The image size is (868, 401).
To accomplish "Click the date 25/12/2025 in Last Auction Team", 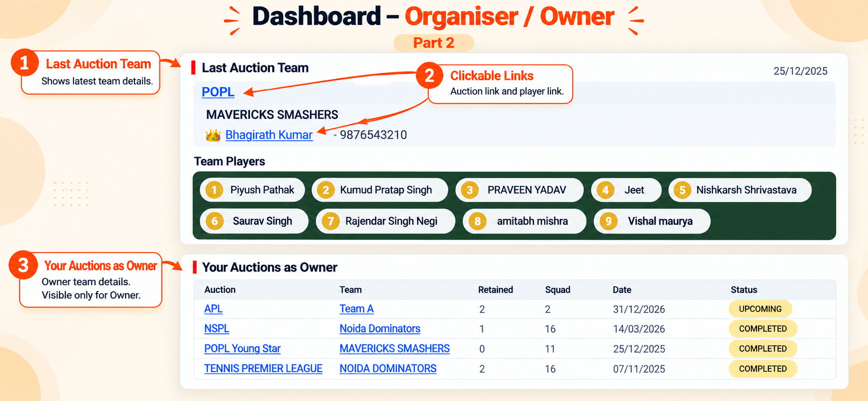I will (800, 71).
